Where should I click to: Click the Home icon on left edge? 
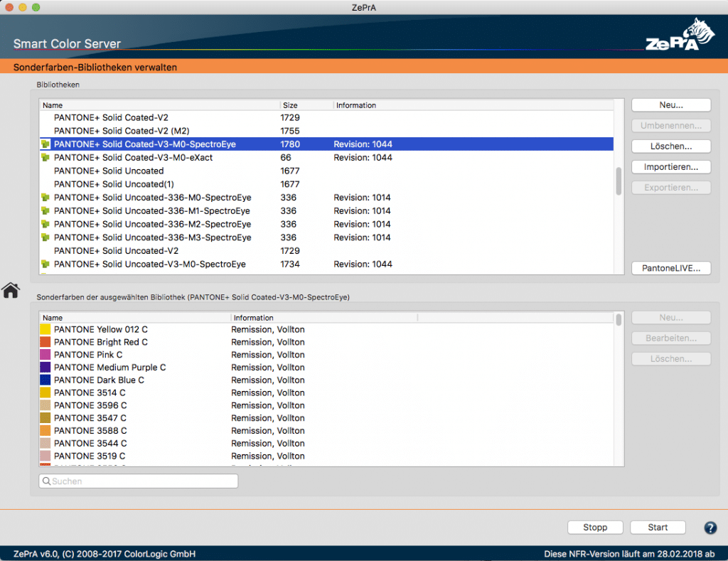click(11, 290)
